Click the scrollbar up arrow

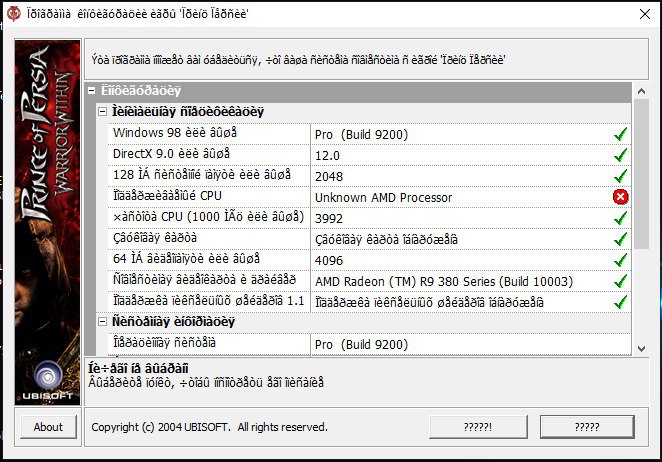(641, 91)
